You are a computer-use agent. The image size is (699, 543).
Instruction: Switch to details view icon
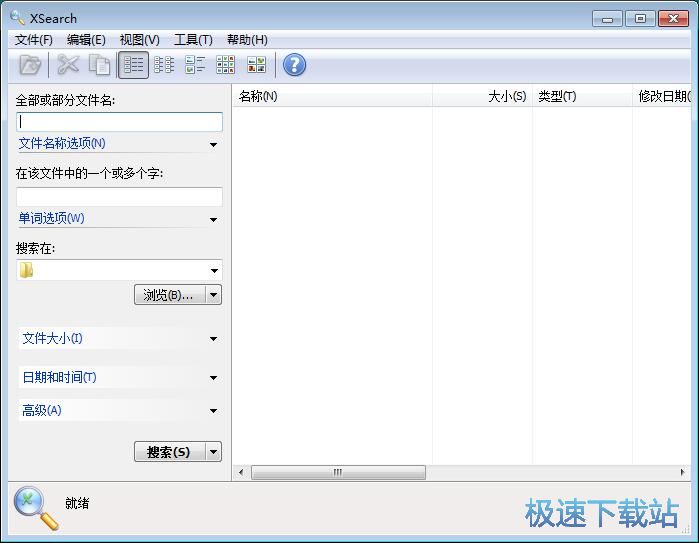(x=133, y=65)
